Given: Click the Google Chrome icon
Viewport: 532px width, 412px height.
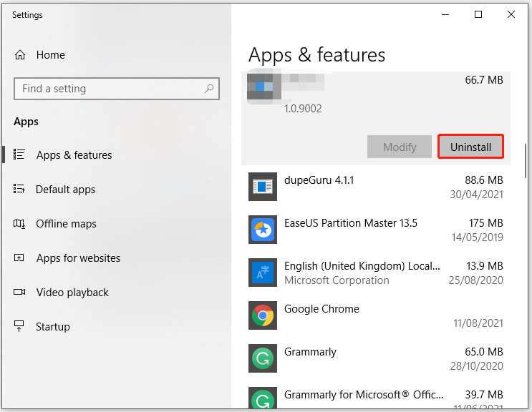Looking at the screenshot, I should click(263, 315).
